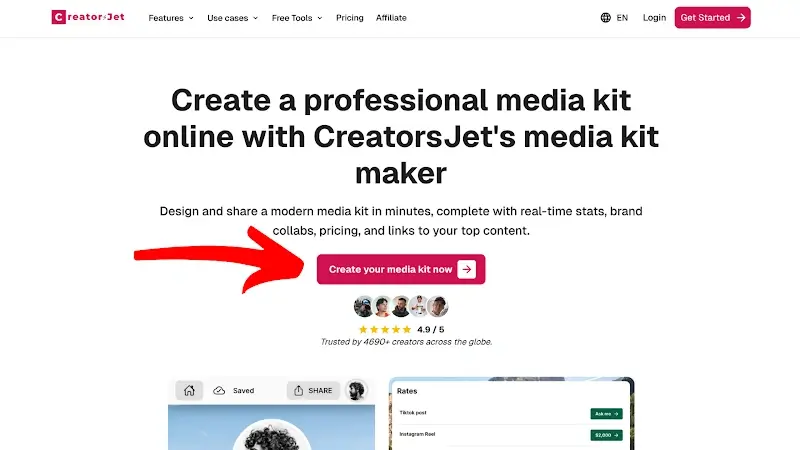
Task: Click the profile avatar beside SHARE
Action: tap(355, 391)
